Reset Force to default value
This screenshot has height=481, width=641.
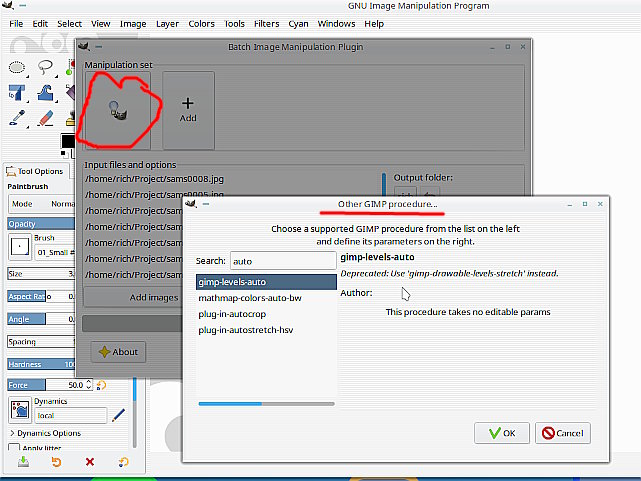pyautogui.click(x=101, y=385)
